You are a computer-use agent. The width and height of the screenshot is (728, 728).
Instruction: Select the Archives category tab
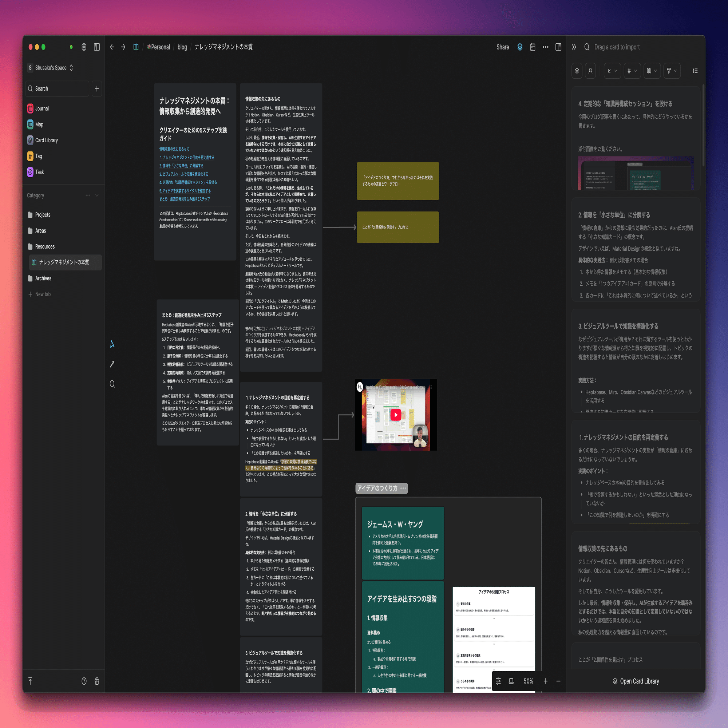point(43,278)
